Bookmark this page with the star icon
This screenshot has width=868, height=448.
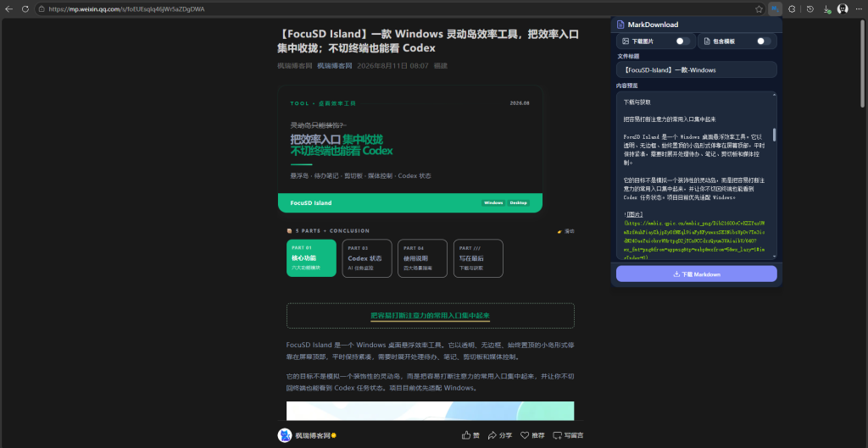759,8
